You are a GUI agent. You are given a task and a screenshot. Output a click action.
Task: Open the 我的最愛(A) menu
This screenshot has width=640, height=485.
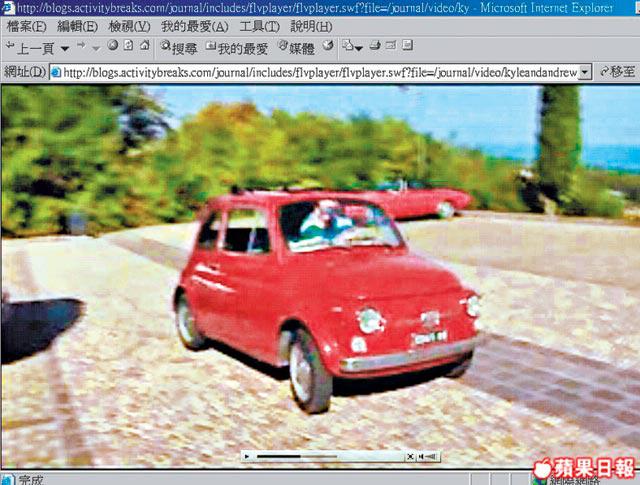pos(195,27)
